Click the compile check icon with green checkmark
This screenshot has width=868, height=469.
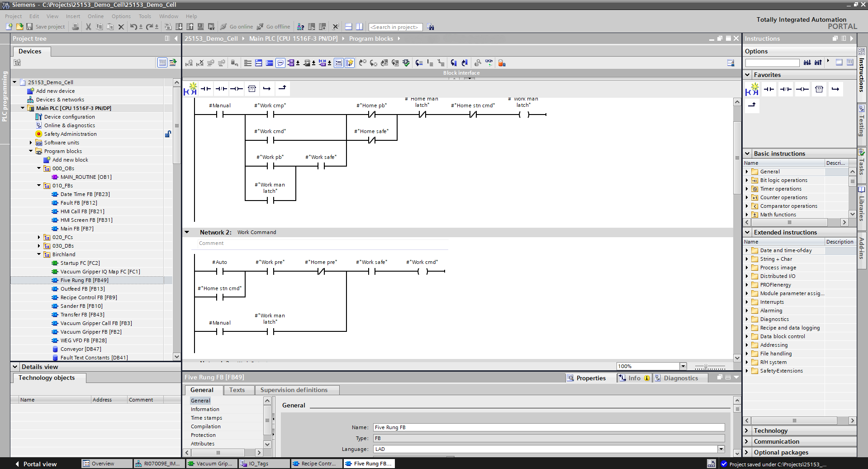pos(406,63)
